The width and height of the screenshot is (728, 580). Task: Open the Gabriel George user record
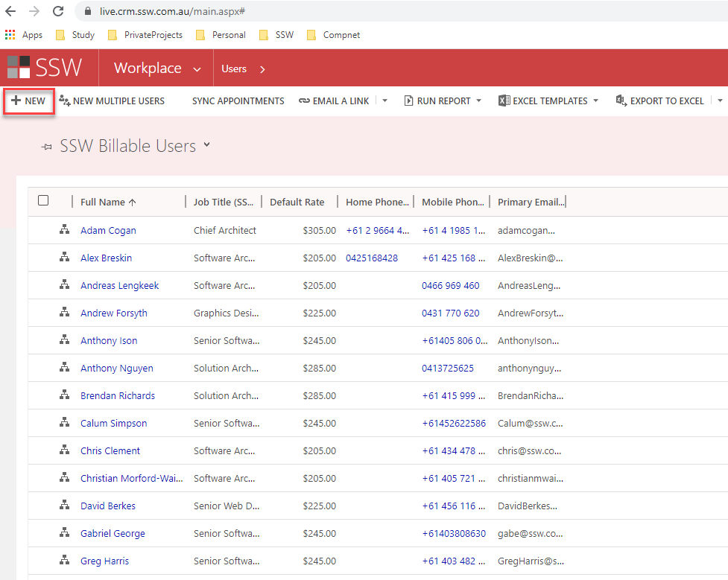click(113, 534)
